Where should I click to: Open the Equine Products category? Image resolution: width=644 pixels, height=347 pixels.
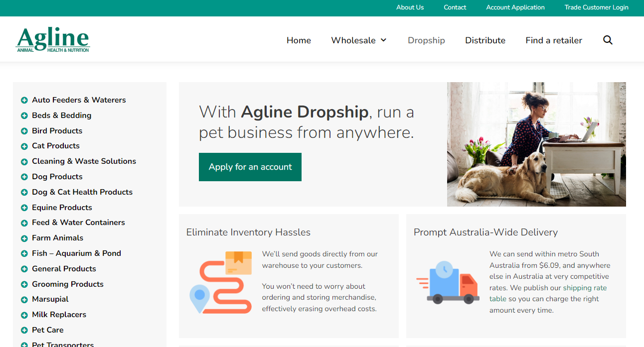(62, 208)
